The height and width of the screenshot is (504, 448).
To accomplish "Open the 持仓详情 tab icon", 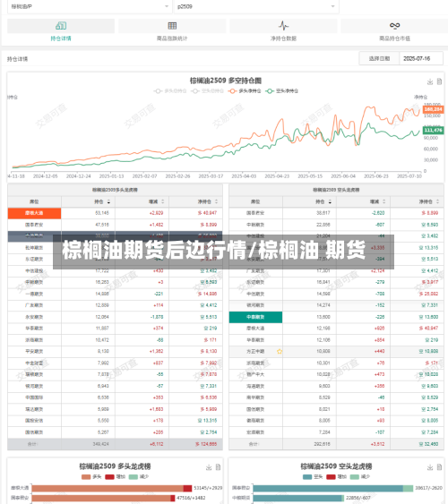I will click(61, 25).
